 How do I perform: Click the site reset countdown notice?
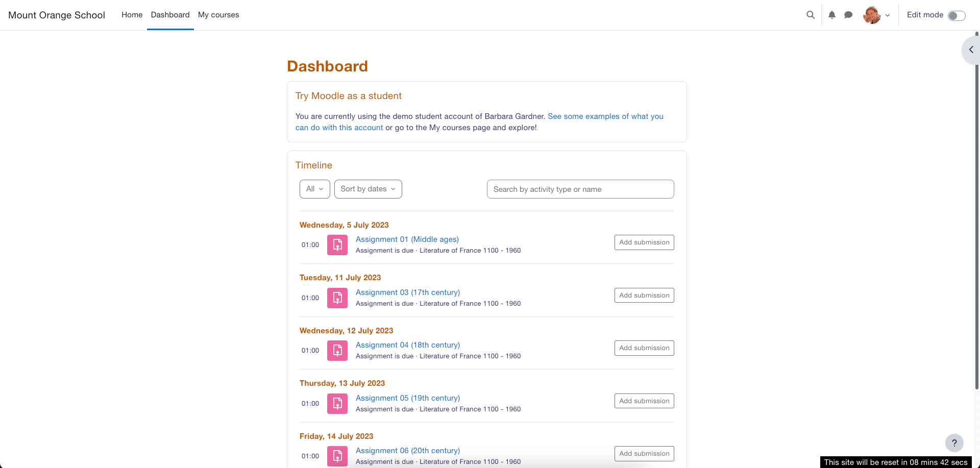coord(896,462)
